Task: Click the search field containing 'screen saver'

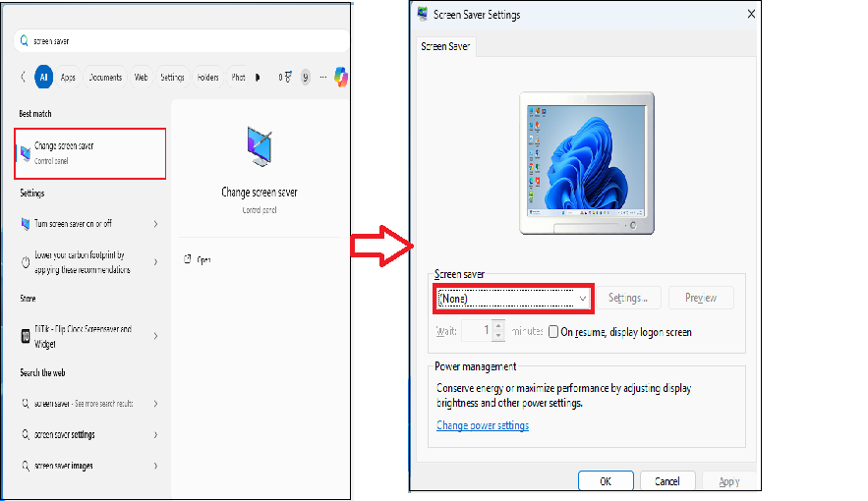Action: coord(182,40)
